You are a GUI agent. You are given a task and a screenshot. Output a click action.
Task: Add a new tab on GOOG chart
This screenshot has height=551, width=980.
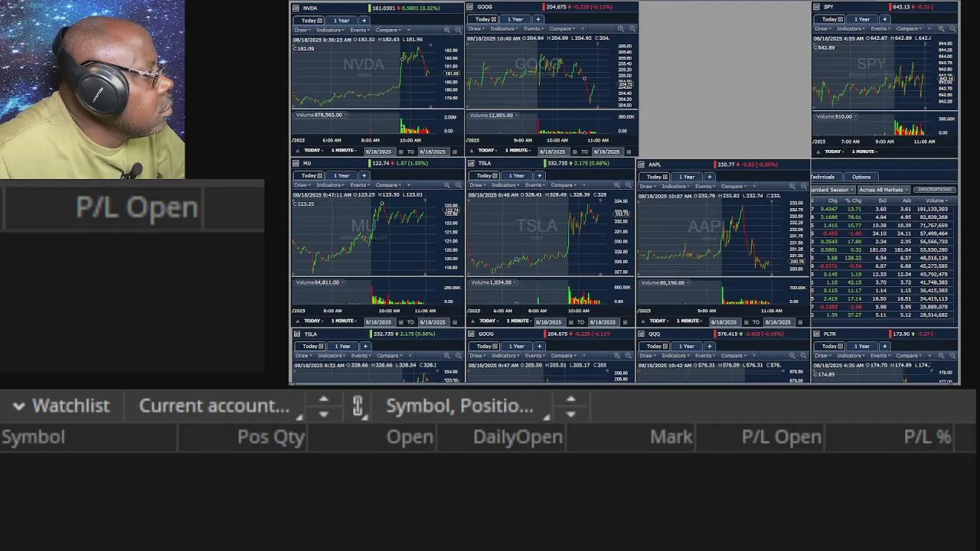pos(538,19)
